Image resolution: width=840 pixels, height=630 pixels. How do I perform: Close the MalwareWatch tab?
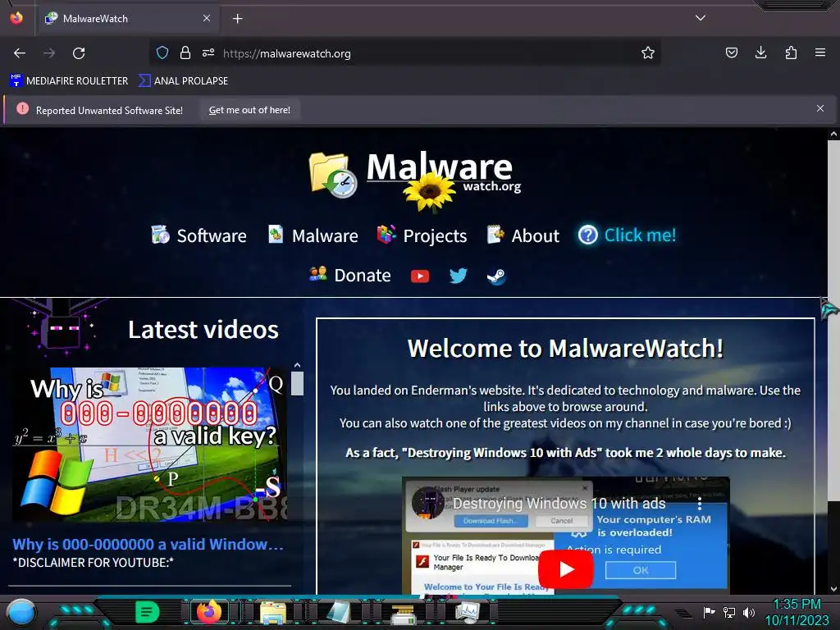tap(207, 19)
